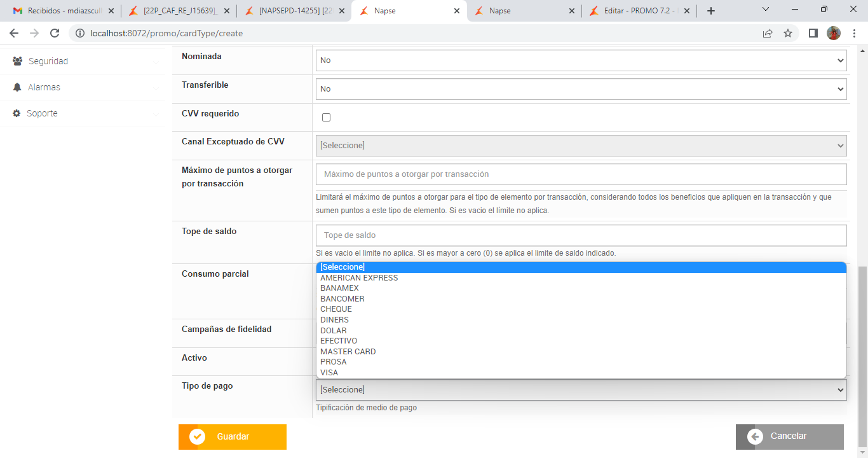Click the user profile avatar icon
Viewport: 868px width, 458px height.
click(x=834, y=33)
